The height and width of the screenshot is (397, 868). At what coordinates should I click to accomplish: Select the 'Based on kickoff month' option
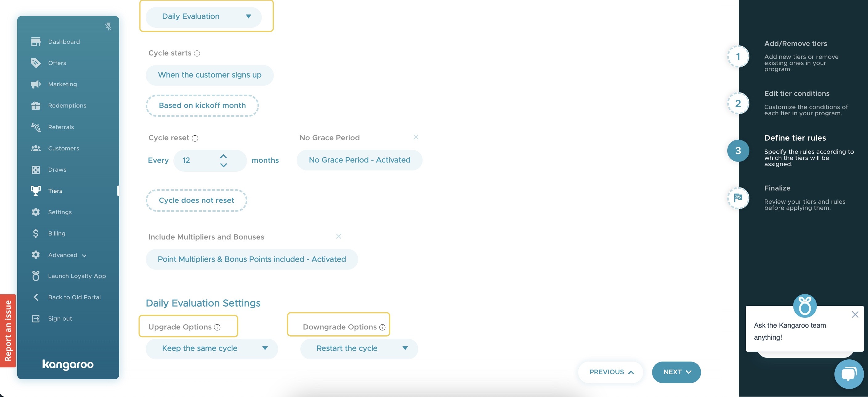coord(202,106)
